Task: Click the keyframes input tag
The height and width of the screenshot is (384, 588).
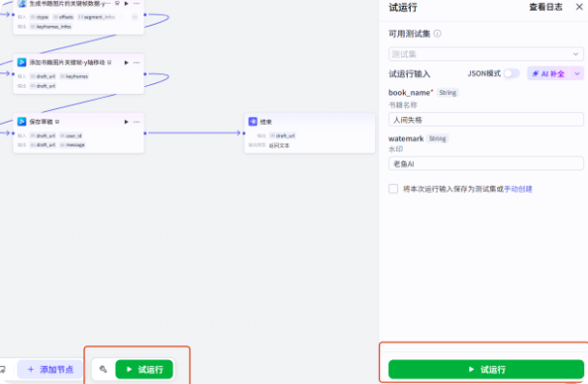Action: pyautogui.click(x=74, y=76)
